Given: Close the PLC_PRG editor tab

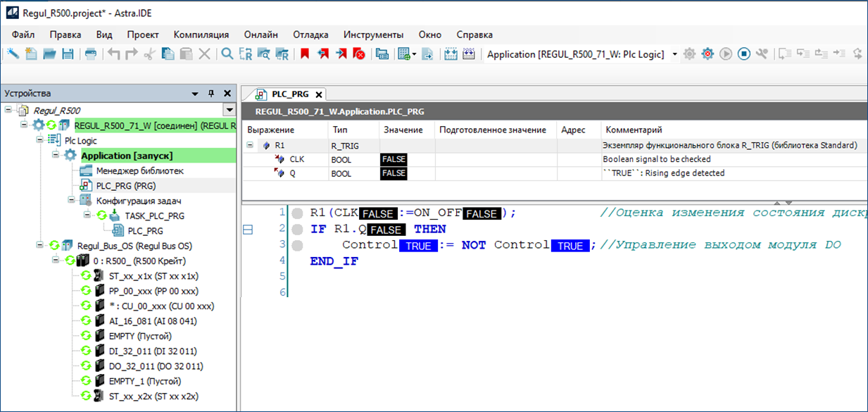Looking at the screenshot, I should click(318, 94).
